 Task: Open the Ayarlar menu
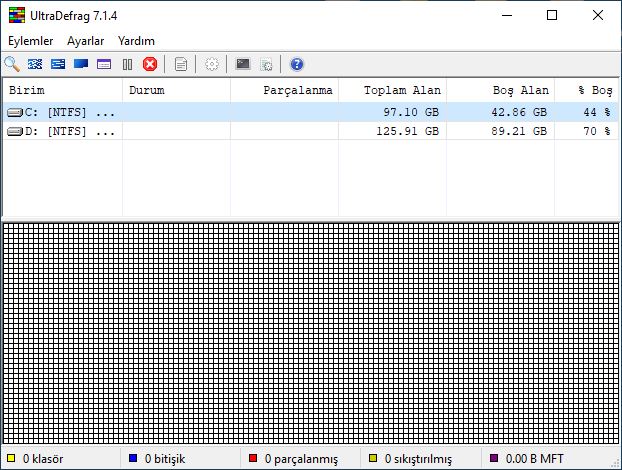click(85, 41)
